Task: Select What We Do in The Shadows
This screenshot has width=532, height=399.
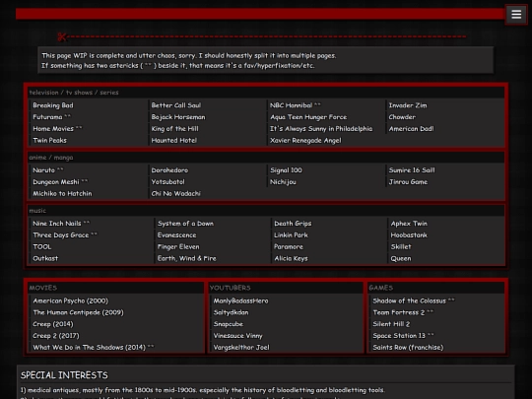Action: click(94, 347)
